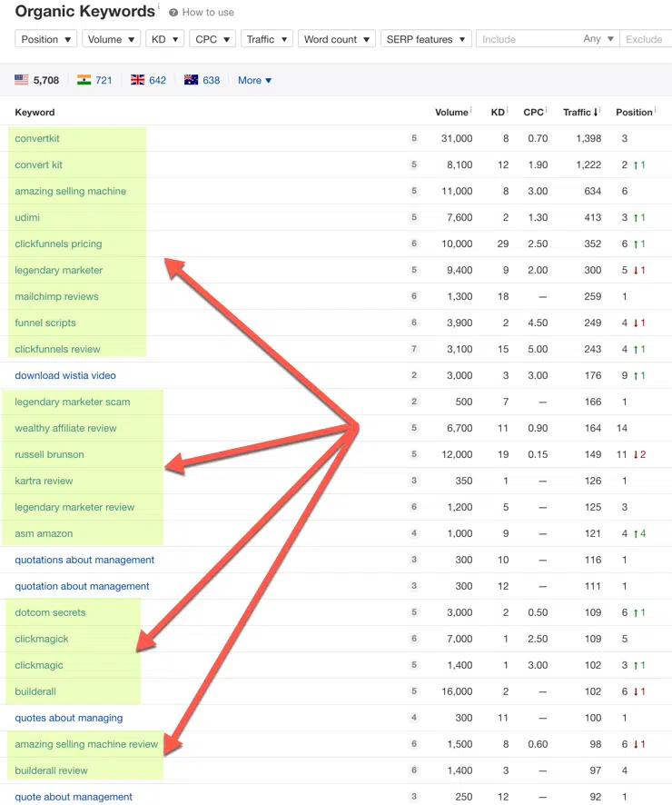
Task: Open the Any match-type dropdown
Action: pyautogui.click(x=598, y=39)
